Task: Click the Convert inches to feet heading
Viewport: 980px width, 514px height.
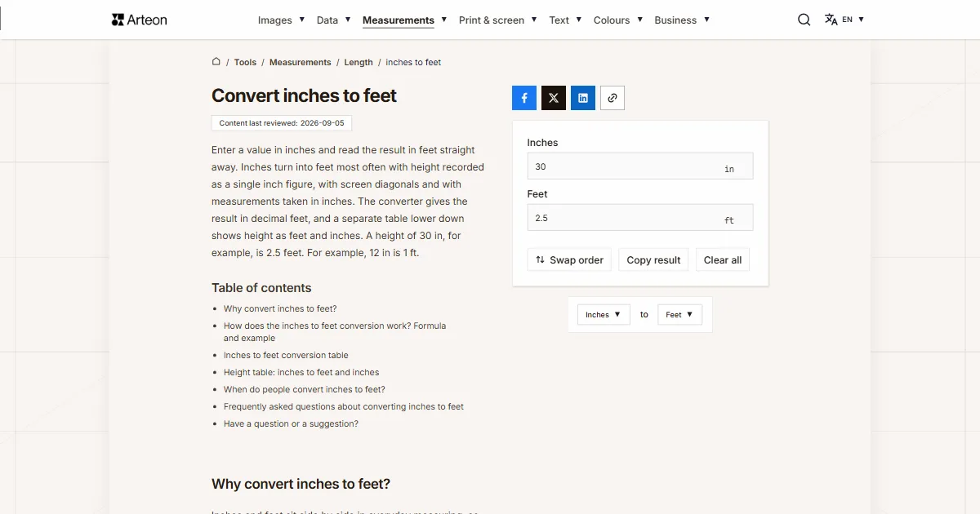Action: coord(304,95)
